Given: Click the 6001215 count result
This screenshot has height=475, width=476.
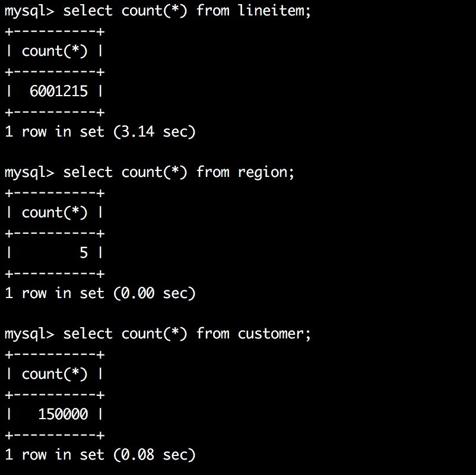Looking at the screenshot, I should pos(59,91).
